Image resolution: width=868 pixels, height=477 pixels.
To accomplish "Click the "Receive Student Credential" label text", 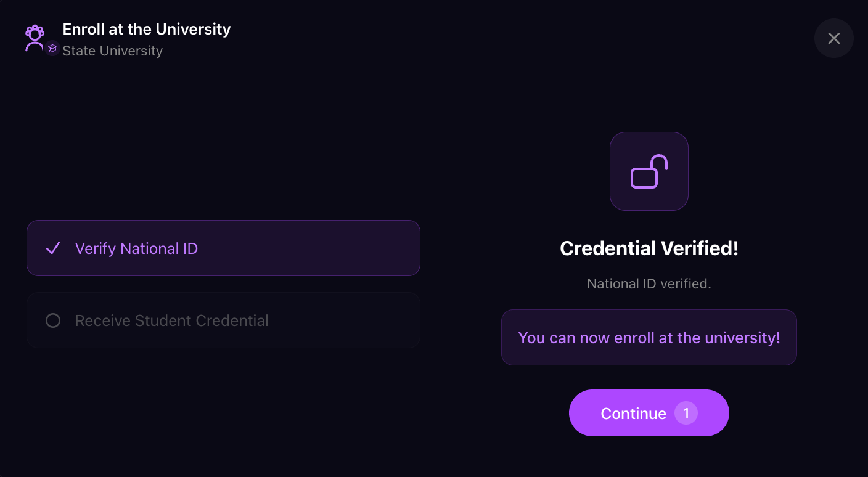I will 172,320.
